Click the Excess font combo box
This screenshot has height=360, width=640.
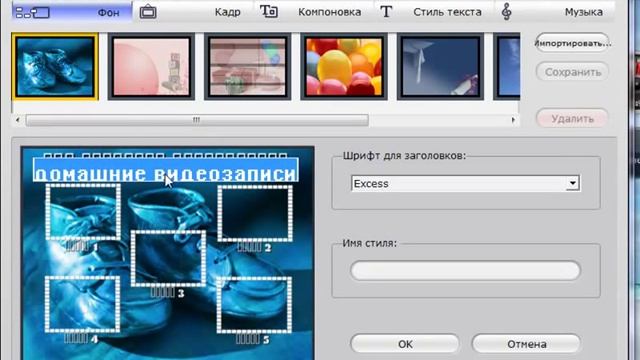coord(465,183)
